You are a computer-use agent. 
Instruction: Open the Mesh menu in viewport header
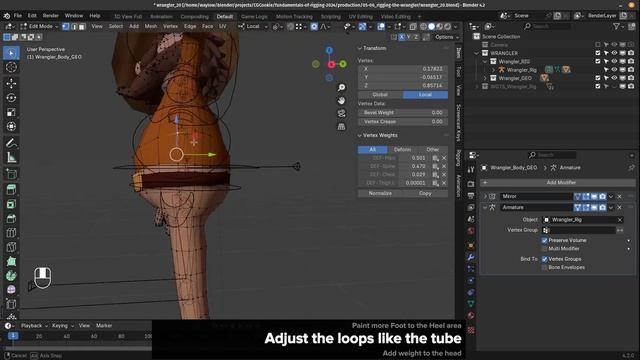click(x=151, y=27)
